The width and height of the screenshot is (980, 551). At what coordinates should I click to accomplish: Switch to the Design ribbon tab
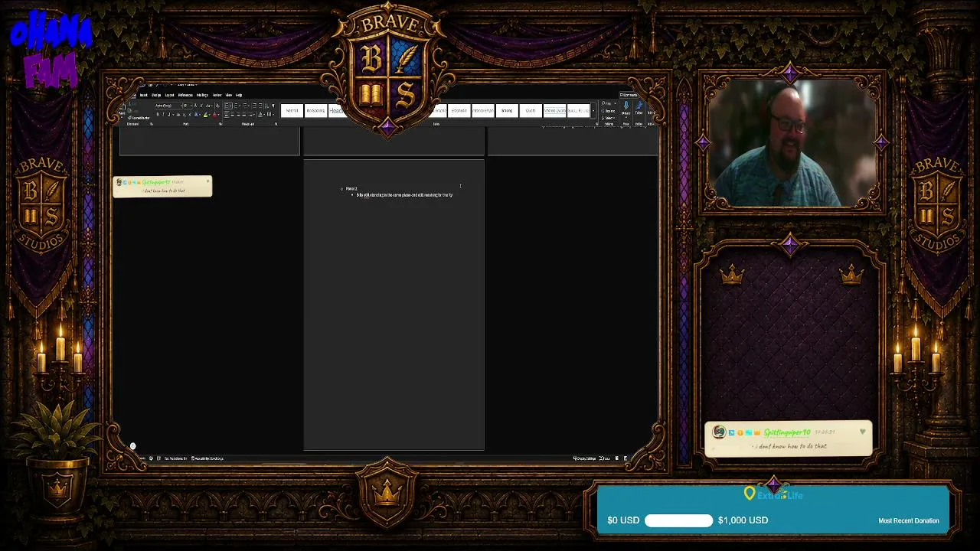pyautogui.click(x=156, y=95)
